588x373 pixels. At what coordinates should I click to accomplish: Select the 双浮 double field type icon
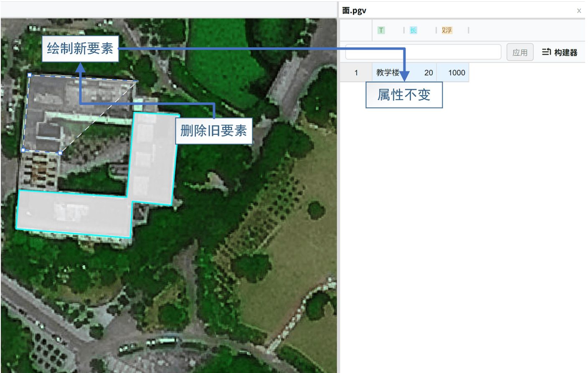pos(446,30)
